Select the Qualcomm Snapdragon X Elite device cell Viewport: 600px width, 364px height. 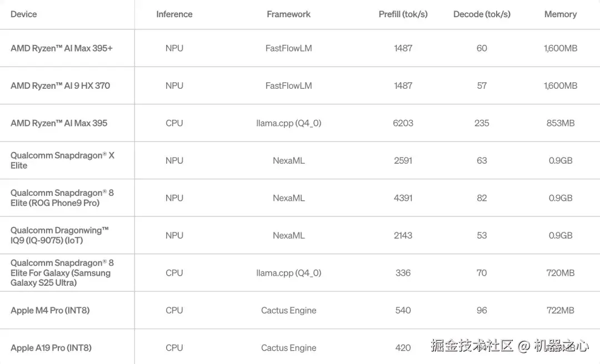(x=62, y=160)
